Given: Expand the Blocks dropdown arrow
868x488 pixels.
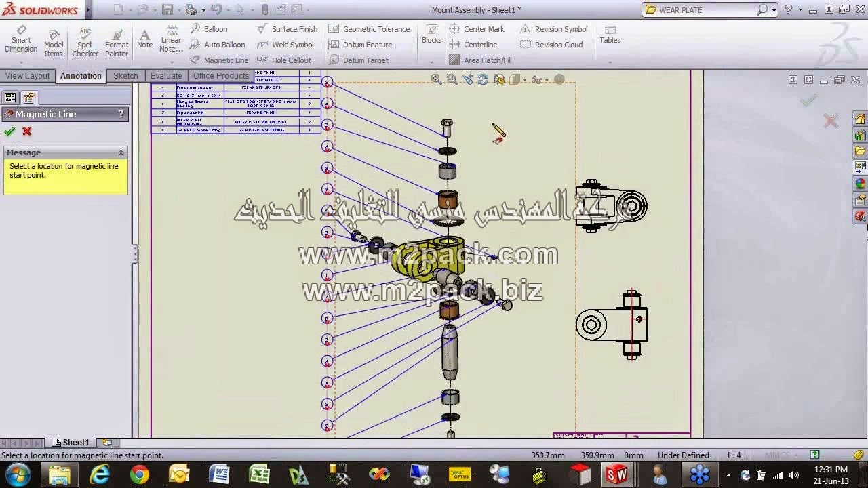Looking at the screenshot, I should click(x=431, y=62).
